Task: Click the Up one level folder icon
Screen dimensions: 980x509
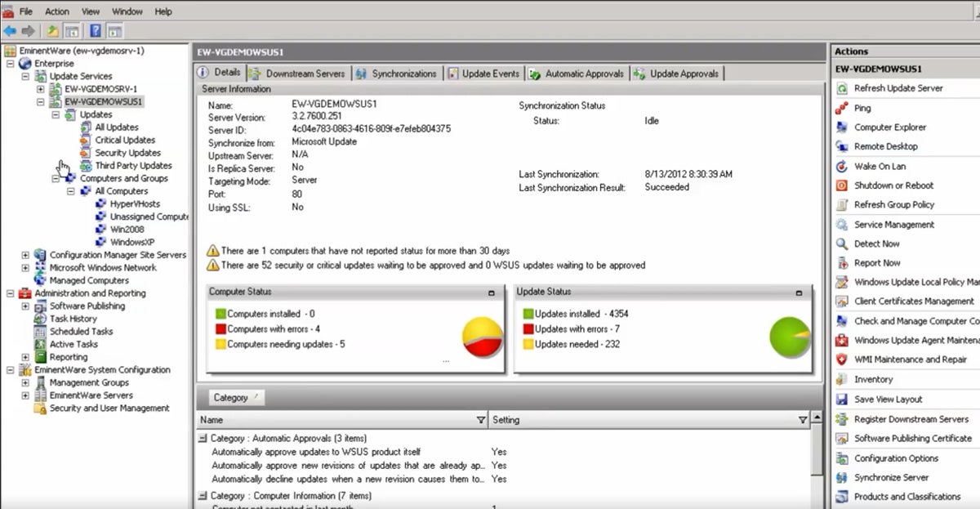Action: pos(52,31)
